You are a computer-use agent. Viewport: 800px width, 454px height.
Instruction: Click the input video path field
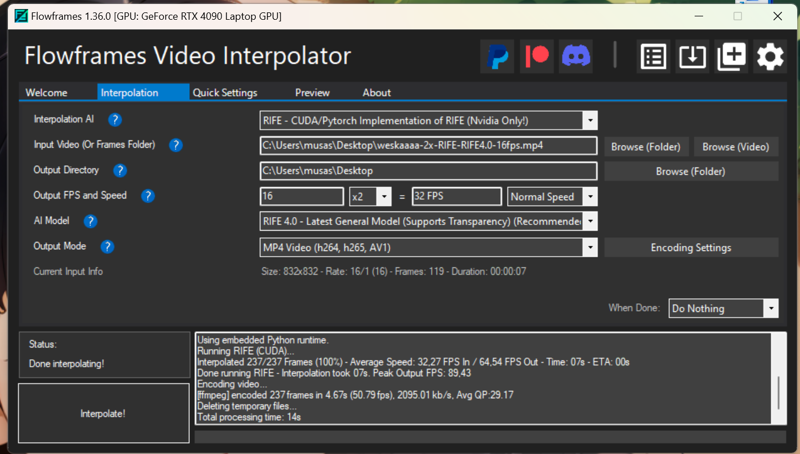click(x=428, y=145)
